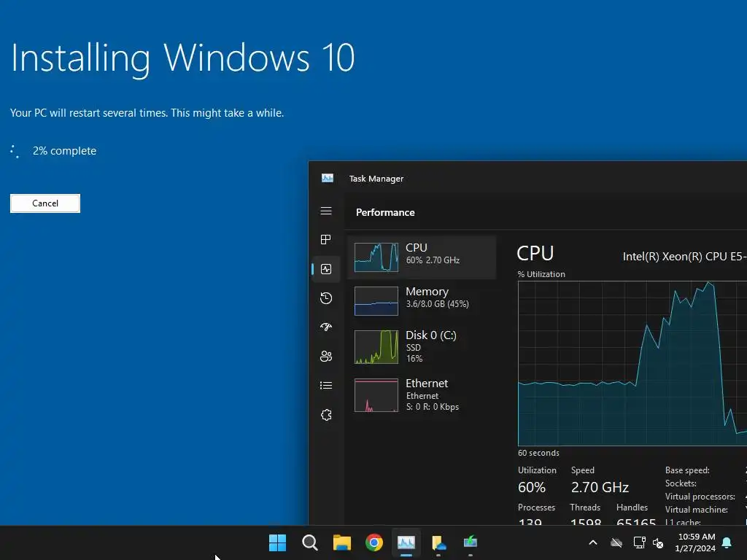Click the OneDrive cloud tray icon
This screenshot has height=560, width=747.
point(616,542)
